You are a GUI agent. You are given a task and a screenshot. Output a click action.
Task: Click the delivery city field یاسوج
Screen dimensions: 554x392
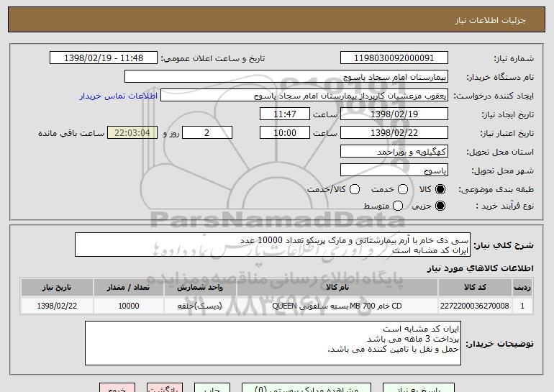click(394, 170)
